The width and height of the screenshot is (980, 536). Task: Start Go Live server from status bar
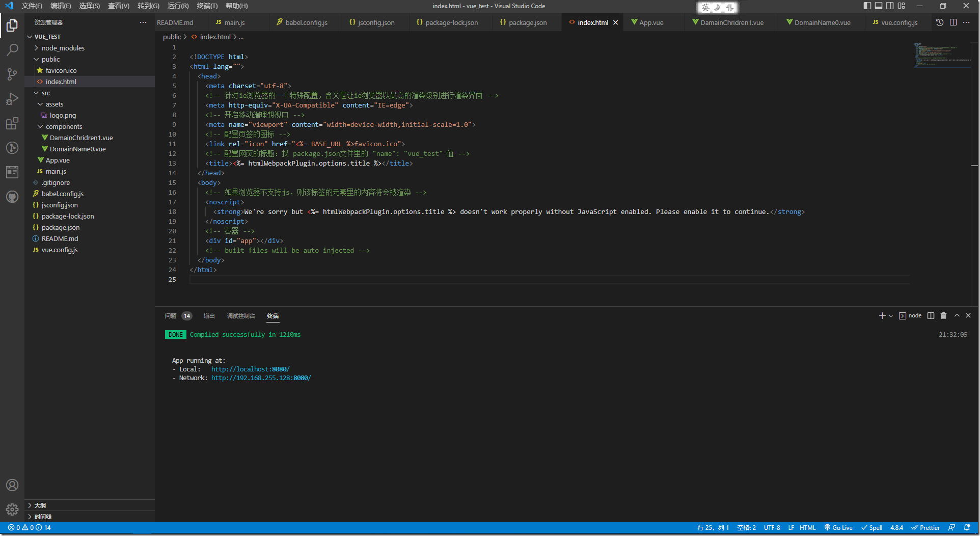(838, 528)
